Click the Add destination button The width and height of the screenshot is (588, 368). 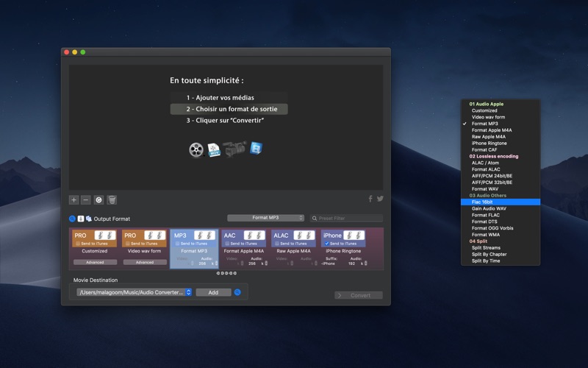pyautogui.click(x=213, y=292)
